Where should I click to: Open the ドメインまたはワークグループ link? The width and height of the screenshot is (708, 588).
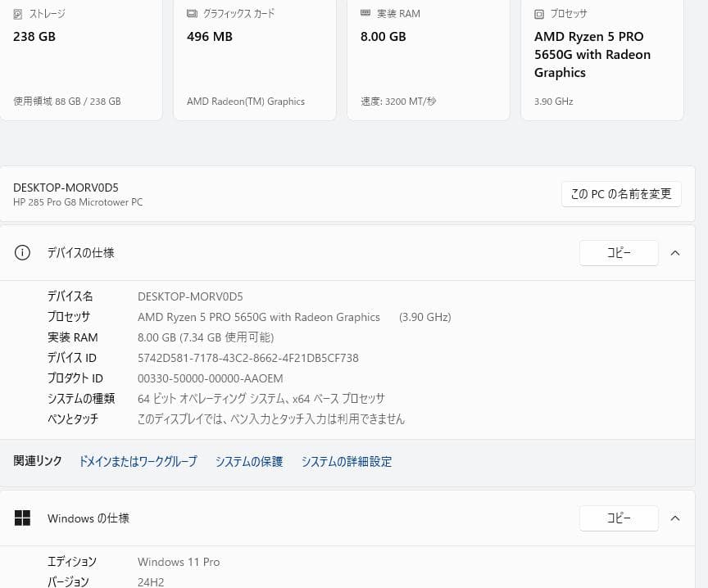[138, 461]
